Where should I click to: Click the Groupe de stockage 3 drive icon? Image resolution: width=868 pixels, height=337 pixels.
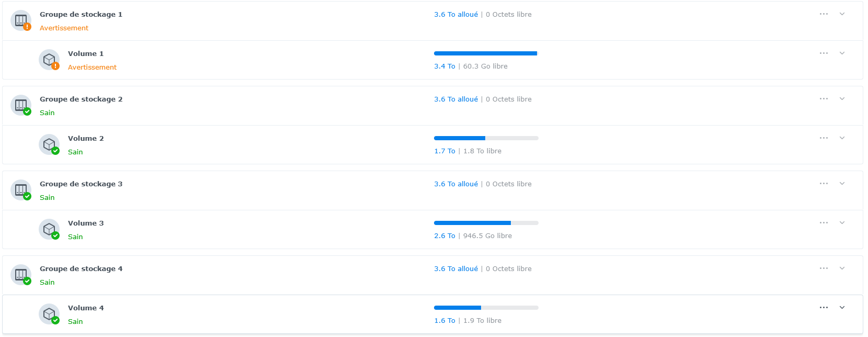coord(21,190)
